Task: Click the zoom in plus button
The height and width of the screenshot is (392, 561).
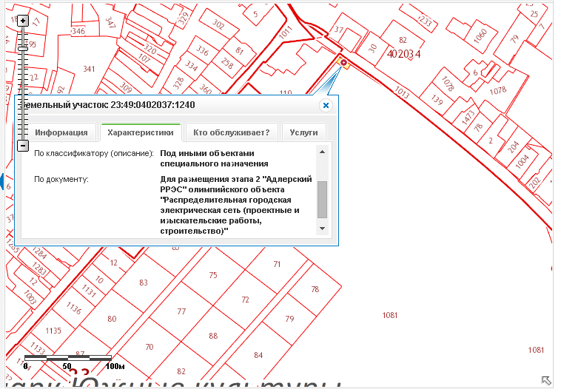Action: (x=23, y=21)
